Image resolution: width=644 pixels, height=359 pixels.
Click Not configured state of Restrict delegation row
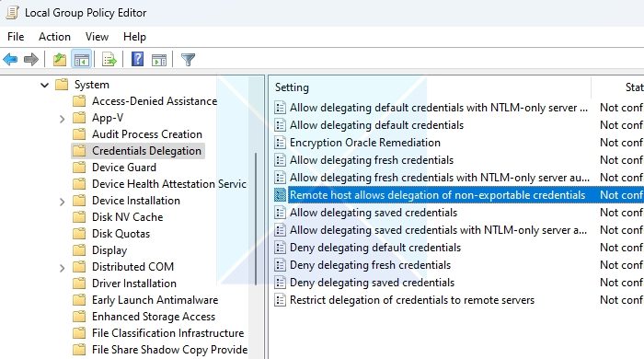click(x=621, y=300)
